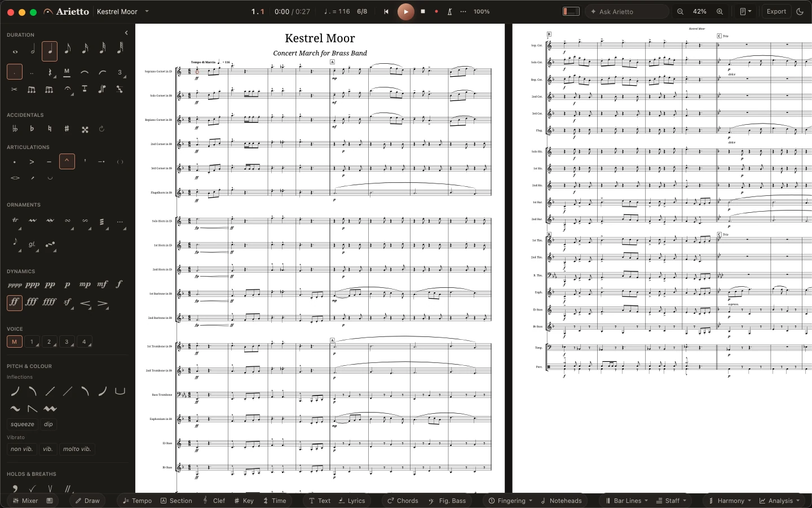Open the Chords tool
The image size is (812, 508).
tap(403, 501)
